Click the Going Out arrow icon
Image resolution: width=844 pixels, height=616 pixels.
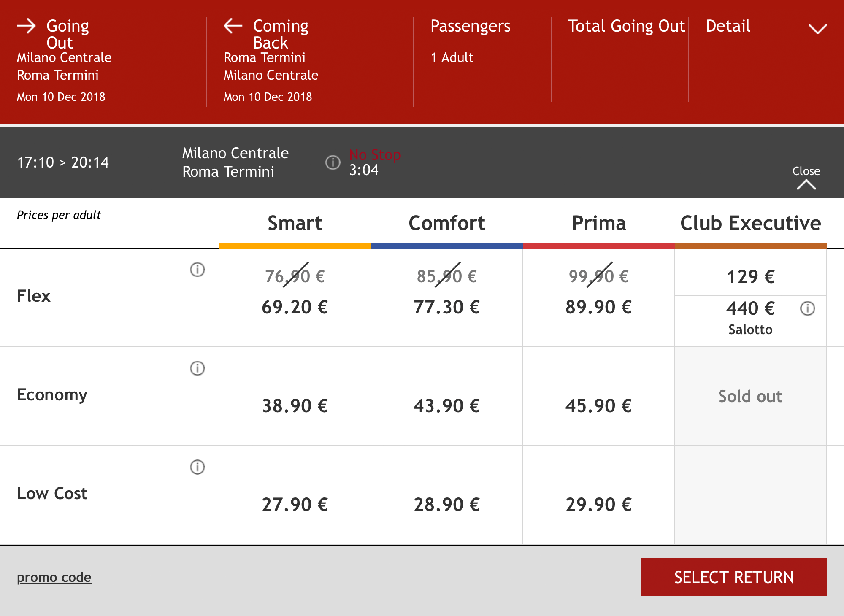[26, 26]
